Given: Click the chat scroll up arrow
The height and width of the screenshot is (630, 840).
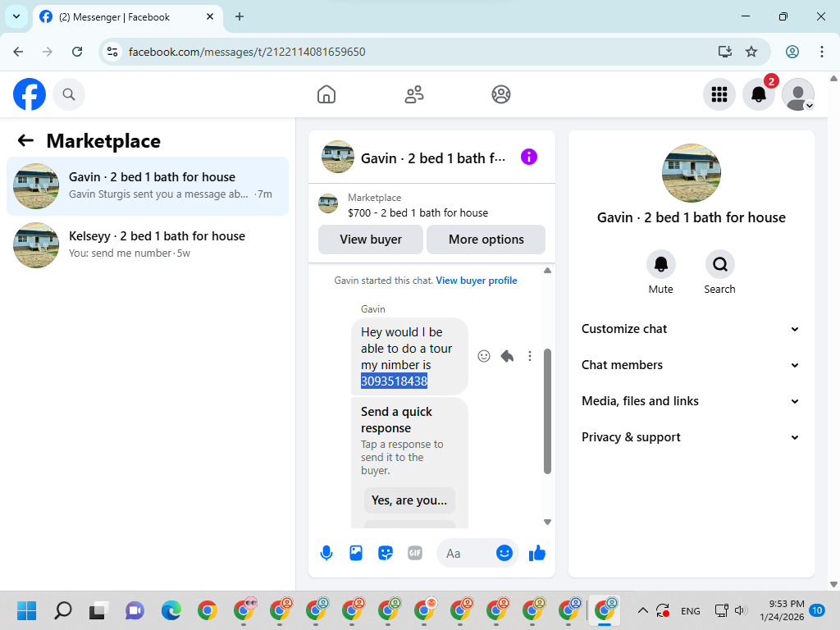Looking at the screenshot, I should 547,271.
